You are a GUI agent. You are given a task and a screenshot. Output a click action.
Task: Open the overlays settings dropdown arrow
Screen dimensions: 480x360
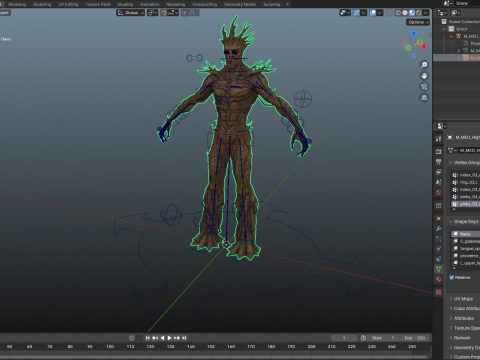point(380,13)
